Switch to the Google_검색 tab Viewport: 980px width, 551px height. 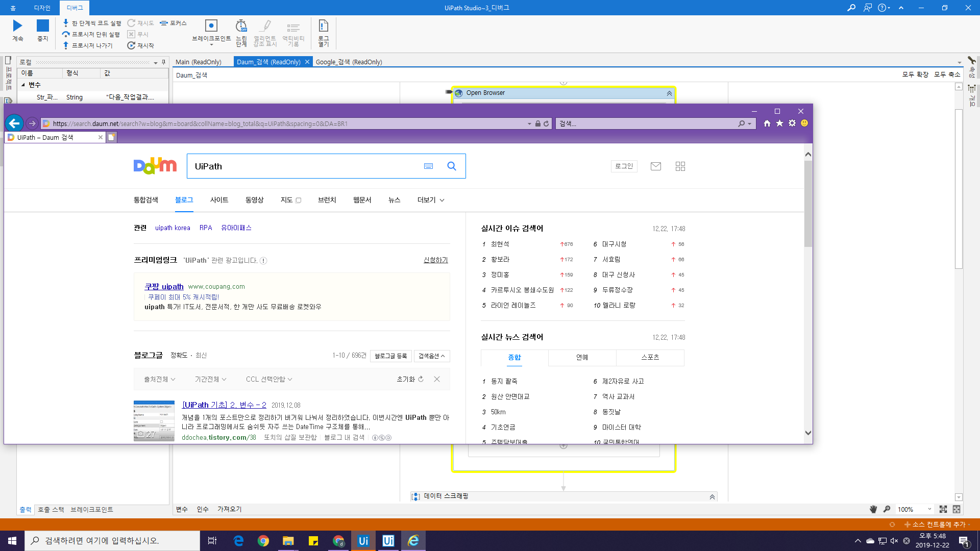349,62
